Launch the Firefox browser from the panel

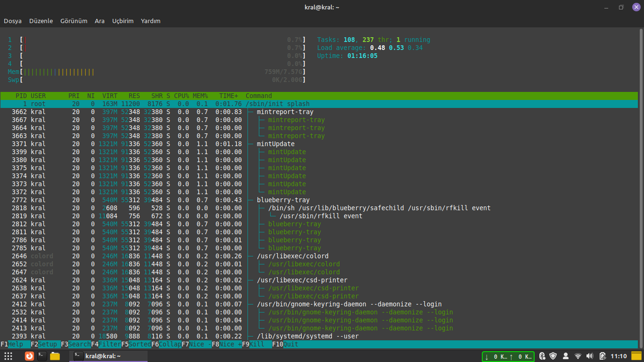tap(29, 356)
